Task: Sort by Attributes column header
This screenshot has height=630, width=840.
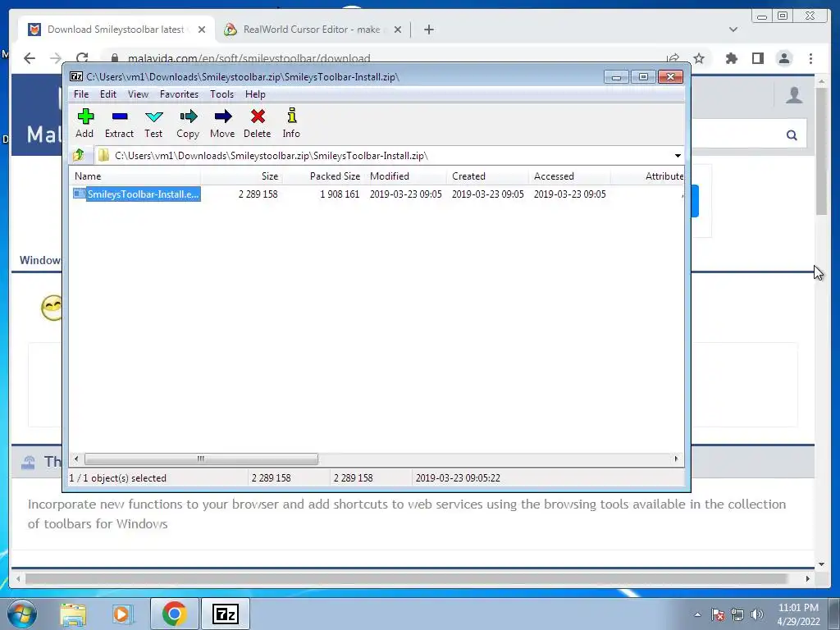Action: 648,176
